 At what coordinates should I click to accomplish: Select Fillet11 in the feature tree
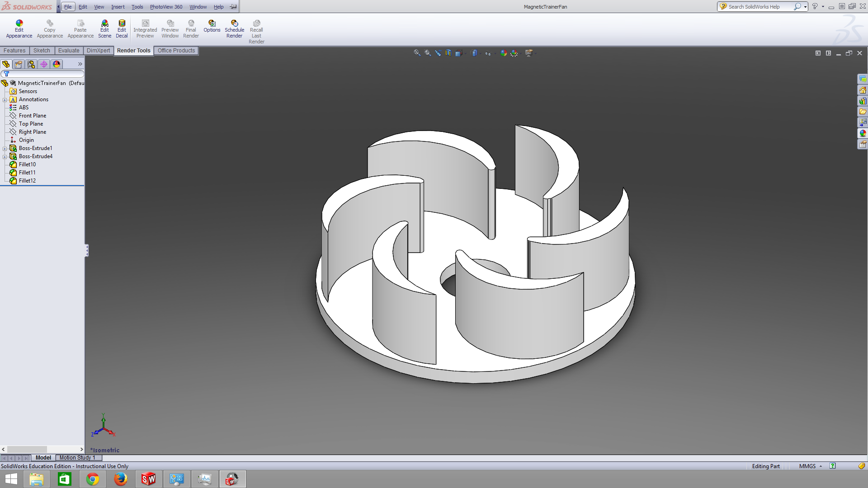[x=27, y=173]
